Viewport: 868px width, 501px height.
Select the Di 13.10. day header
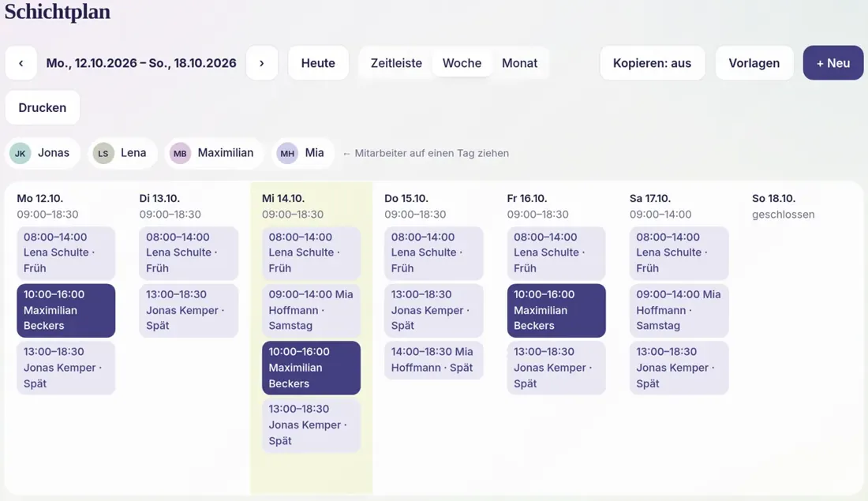click(x=159, y=198)
